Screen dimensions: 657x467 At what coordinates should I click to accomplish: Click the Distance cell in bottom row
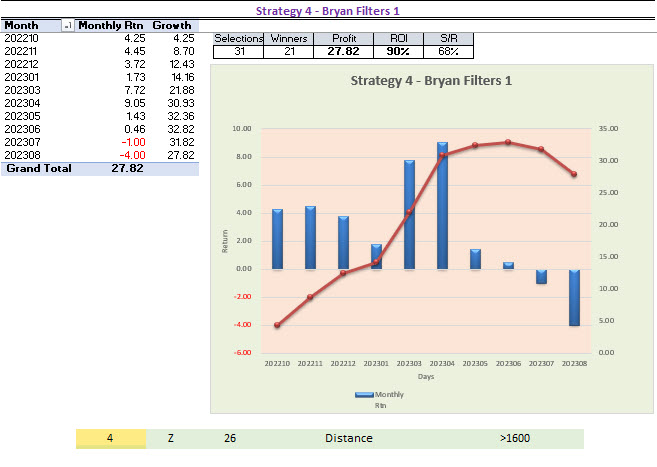pyautogui.click(x=348, y=438)
